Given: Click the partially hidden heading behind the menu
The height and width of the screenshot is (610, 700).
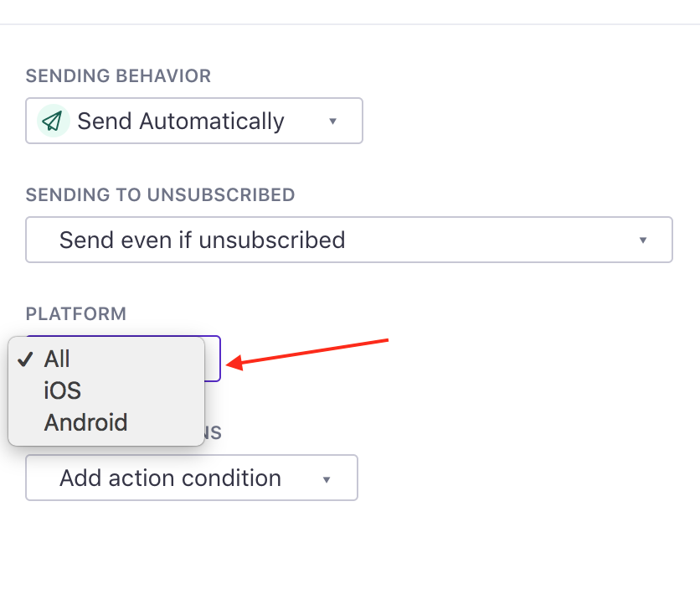Looking at the screenshot, I should pos(213,432).
